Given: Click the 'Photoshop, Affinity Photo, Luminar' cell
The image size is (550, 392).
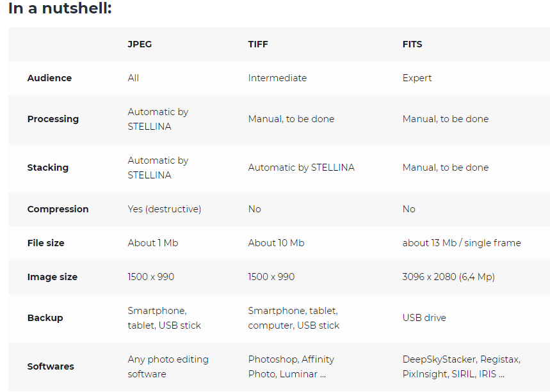Looking at the screenshot, I should click(291, 367).
